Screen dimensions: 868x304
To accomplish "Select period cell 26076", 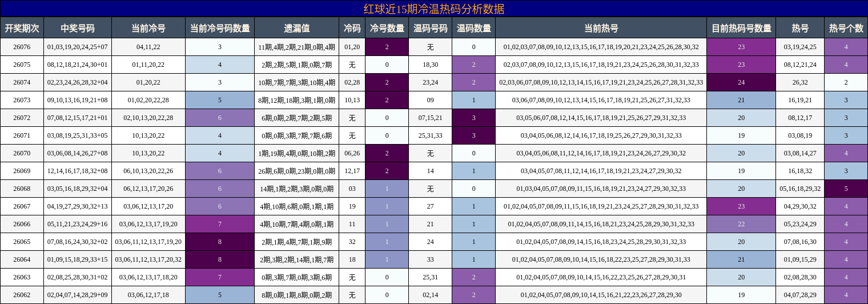I will (x=22, y=47).
